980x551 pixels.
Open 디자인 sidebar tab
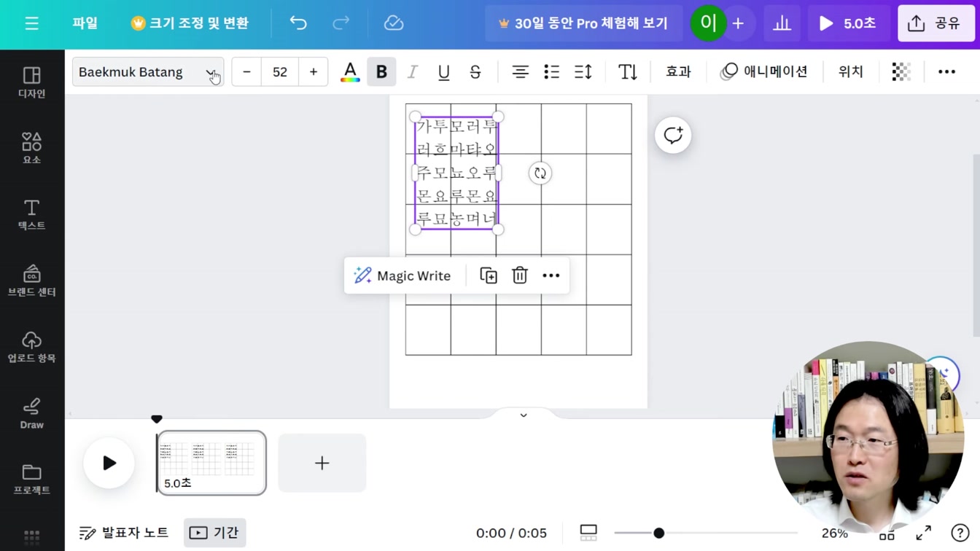coord(32,82)
